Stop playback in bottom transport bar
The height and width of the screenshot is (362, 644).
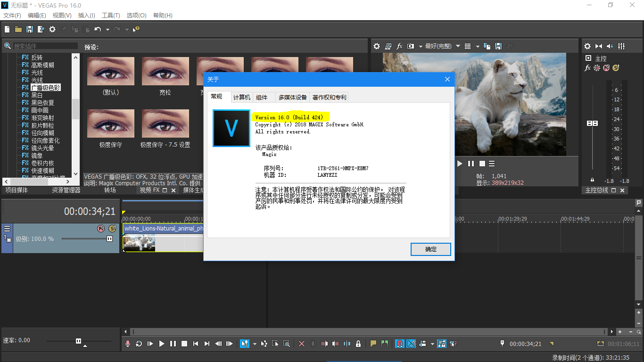click(x=184, y=344)
